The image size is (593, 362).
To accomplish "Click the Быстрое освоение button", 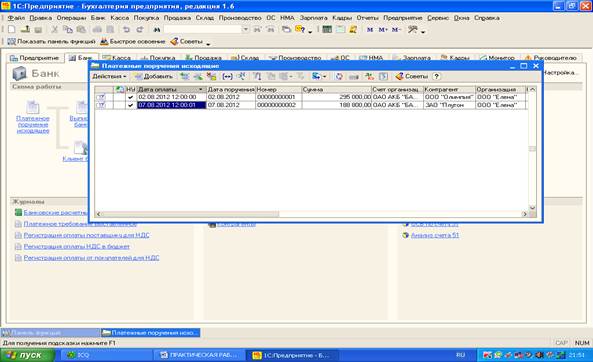I will (x=133, y=42).
